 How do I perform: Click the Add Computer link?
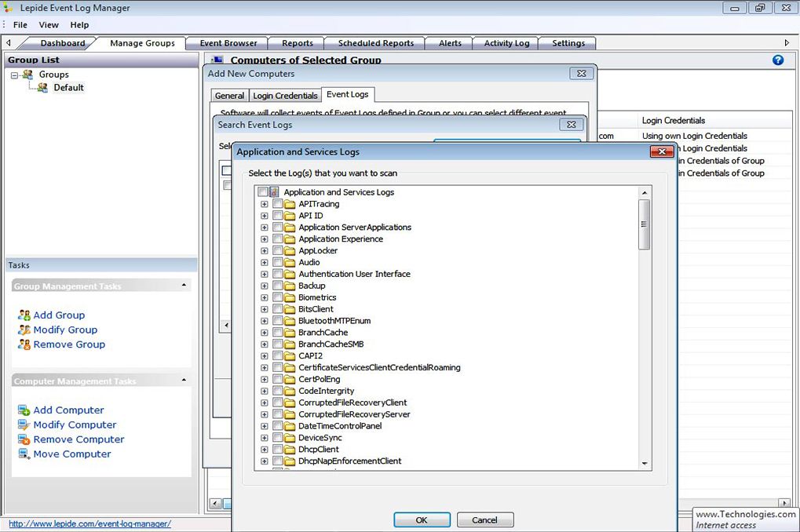(68, 410)
